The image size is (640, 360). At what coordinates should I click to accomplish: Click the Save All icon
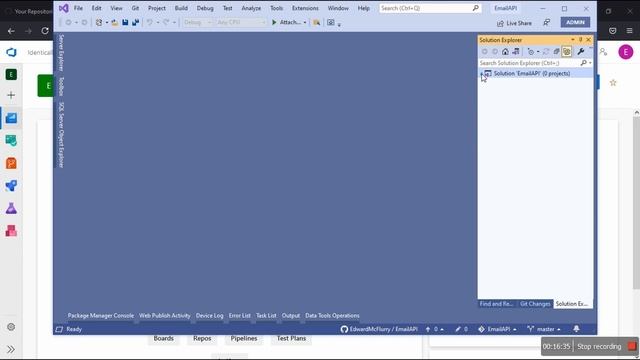[x=135, y=22]
